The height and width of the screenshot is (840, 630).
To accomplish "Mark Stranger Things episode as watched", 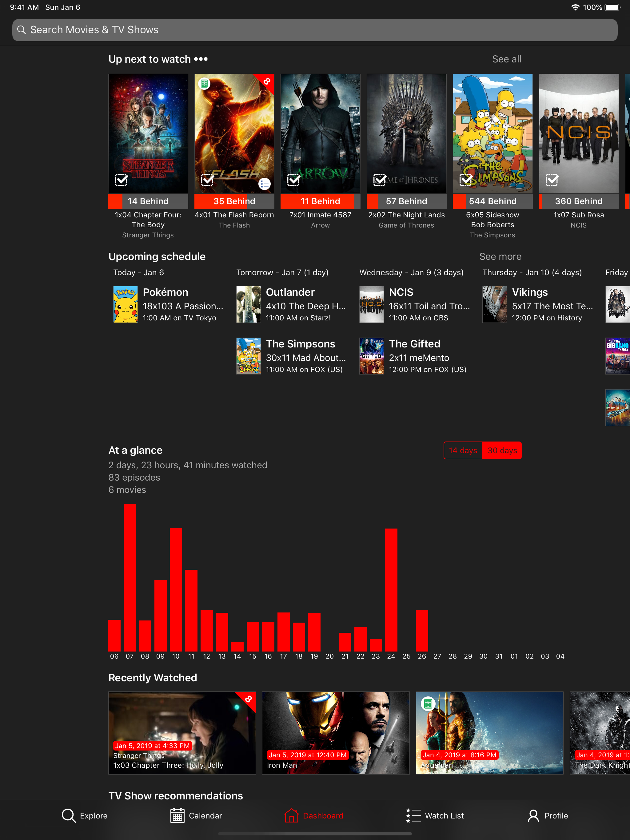I will (121, 180).
